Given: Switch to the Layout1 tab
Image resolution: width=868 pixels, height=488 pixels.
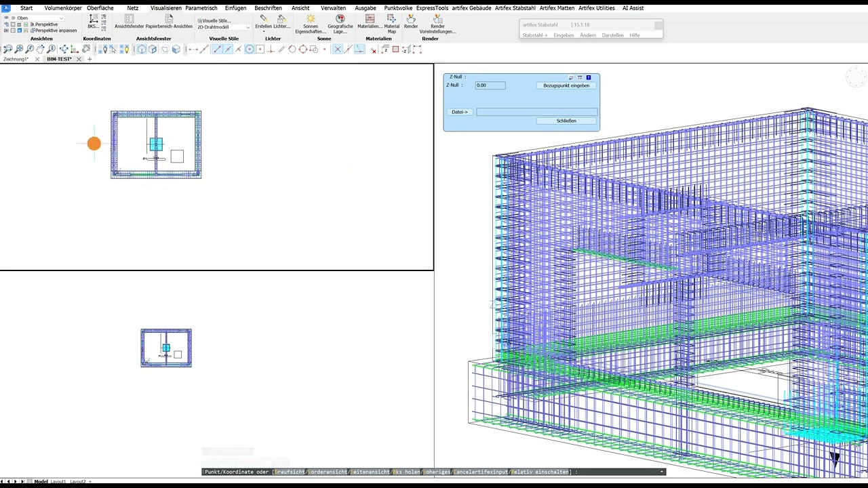Looking at the screenshot, I should pos(58,481).
